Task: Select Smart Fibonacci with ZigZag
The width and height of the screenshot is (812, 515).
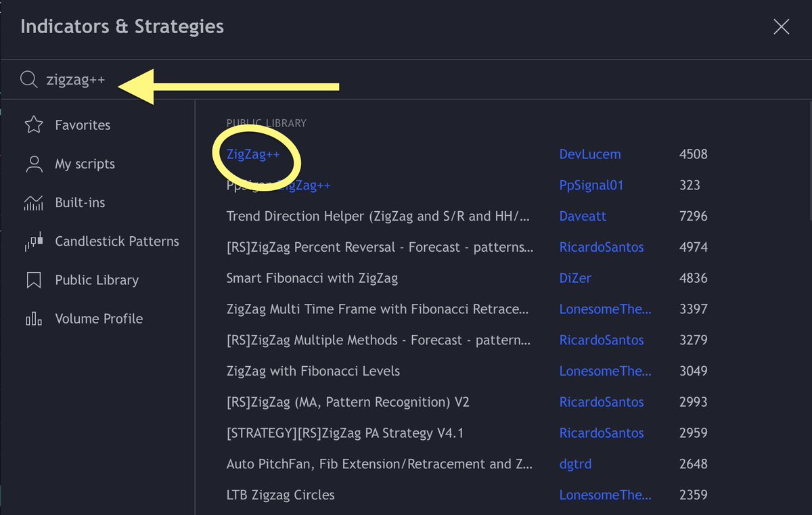Action: click(312, 278)
